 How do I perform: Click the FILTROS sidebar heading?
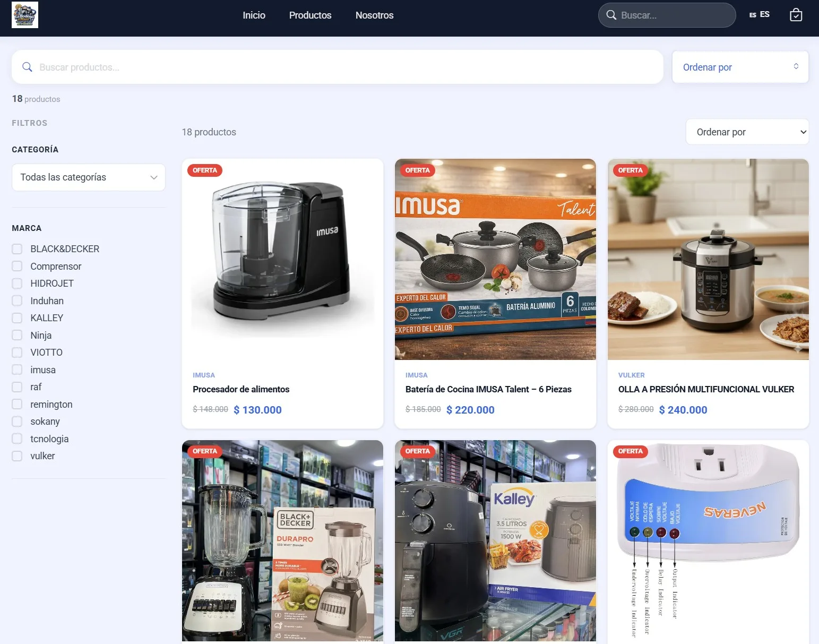point(30,123)
